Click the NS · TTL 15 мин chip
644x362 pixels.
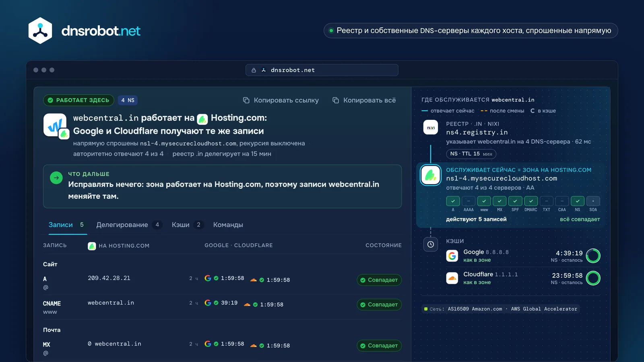click(x=471, y=154)
